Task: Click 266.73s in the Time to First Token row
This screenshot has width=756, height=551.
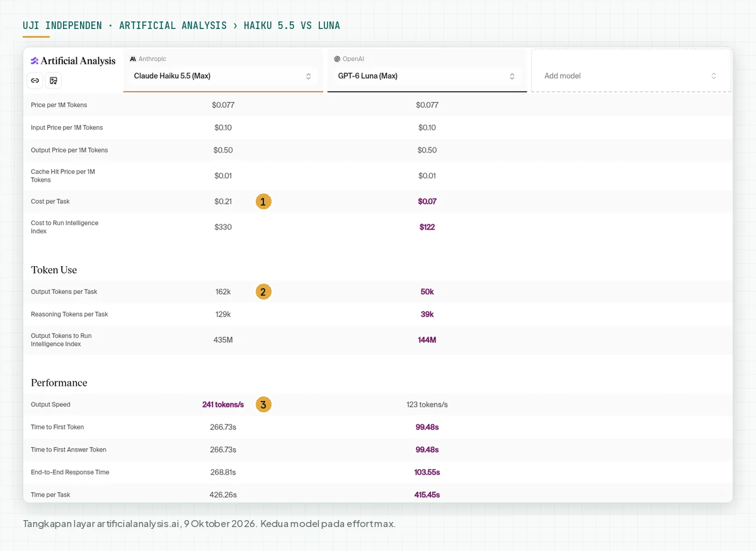Action: (x=223, y=427)
